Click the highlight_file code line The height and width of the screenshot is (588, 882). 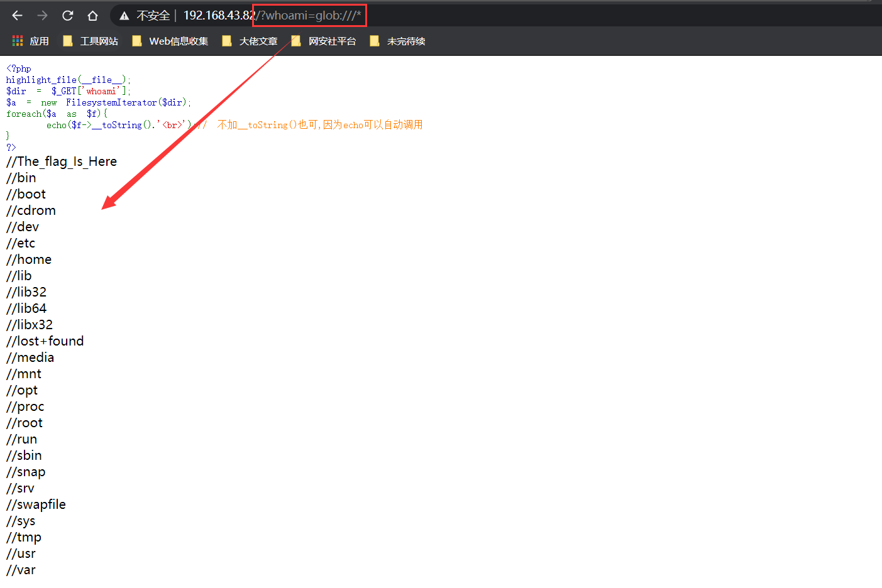click(68, 80)
